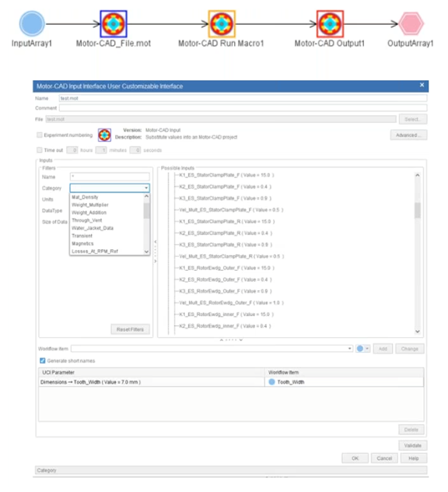The width and height of the screenshot is (448, 492).
Task: Click the Delete button
Action: click(x=411, y=430)
